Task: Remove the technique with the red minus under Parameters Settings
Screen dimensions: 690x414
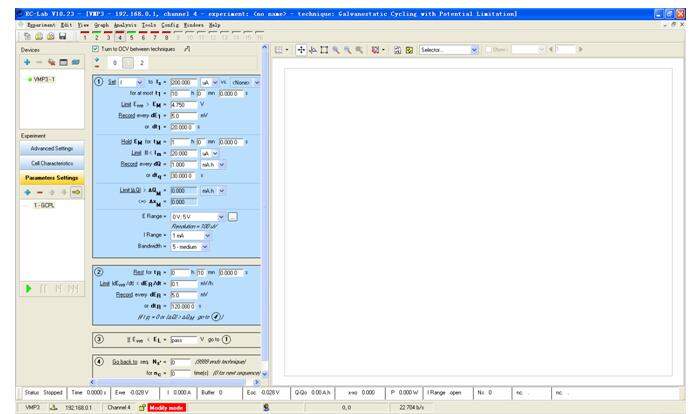Action: tap(40, 192)
